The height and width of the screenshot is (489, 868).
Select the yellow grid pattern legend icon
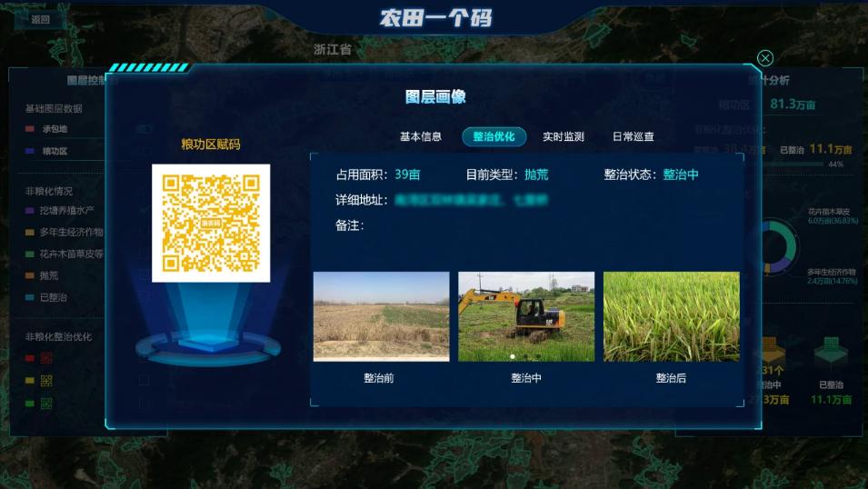tap(46, 380)
